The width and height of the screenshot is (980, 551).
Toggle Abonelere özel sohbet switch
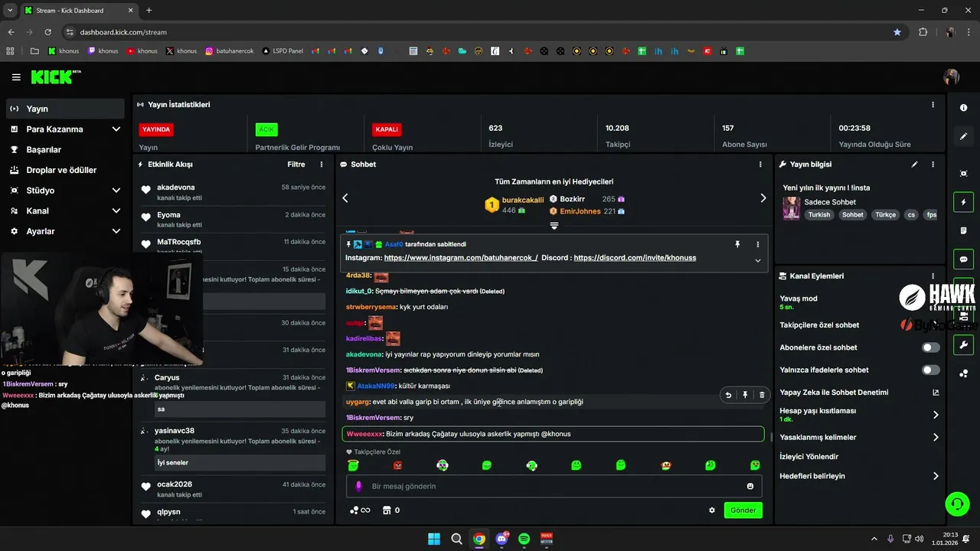pos(931,347)
